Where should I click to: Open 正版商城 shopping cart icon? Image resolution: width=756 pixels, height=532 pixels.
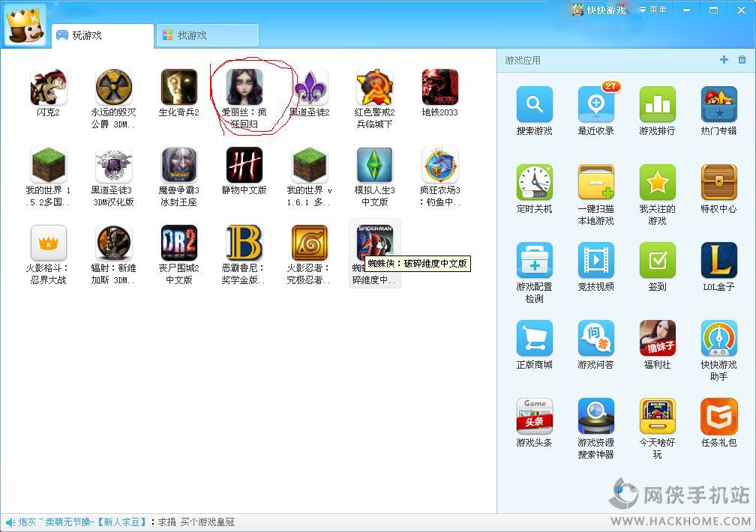click(534, 338)
